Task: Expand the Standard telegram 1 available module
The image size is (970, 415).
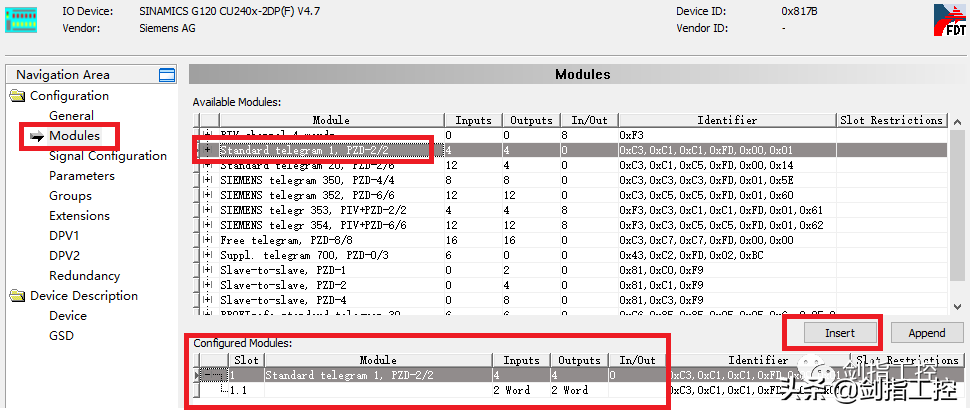Action: pos(208,149)
